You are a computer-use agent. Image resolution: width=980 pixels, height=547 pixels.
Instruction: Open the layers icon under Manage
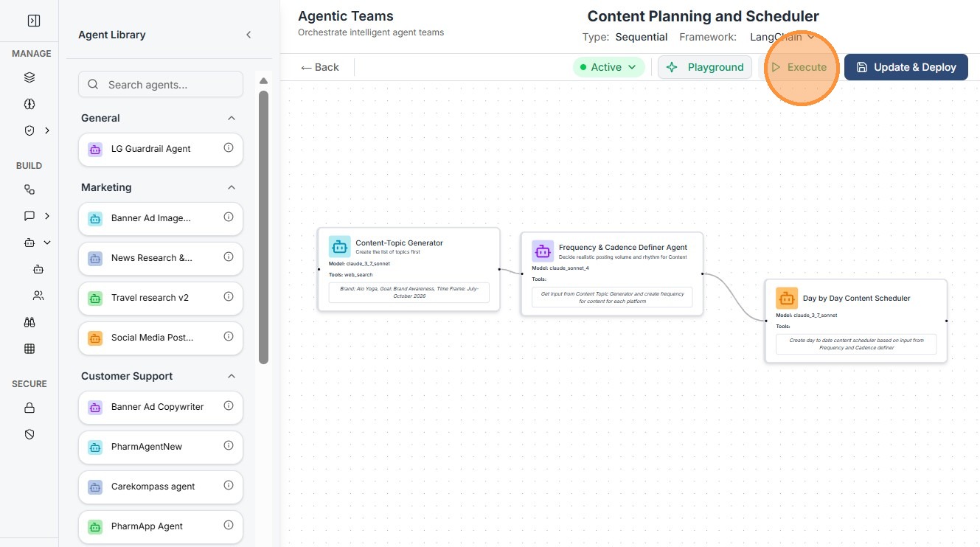click(x=29, y=77)
